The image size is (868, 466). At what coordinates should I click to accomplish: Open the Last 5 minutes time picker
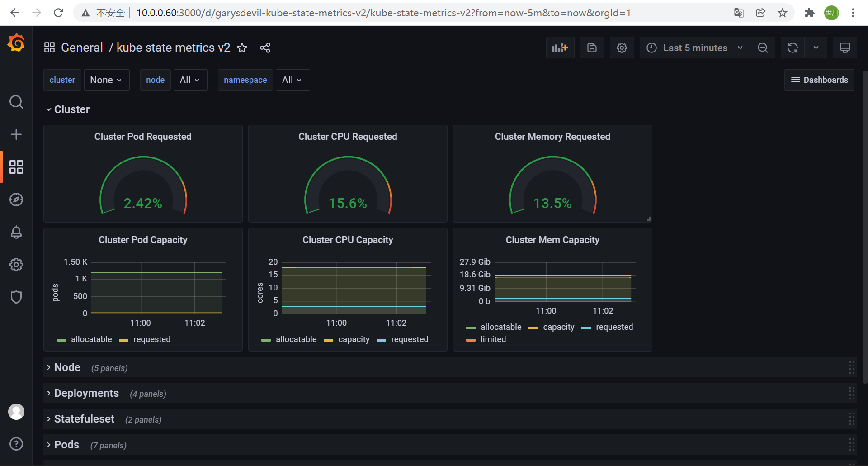[695, 48]
